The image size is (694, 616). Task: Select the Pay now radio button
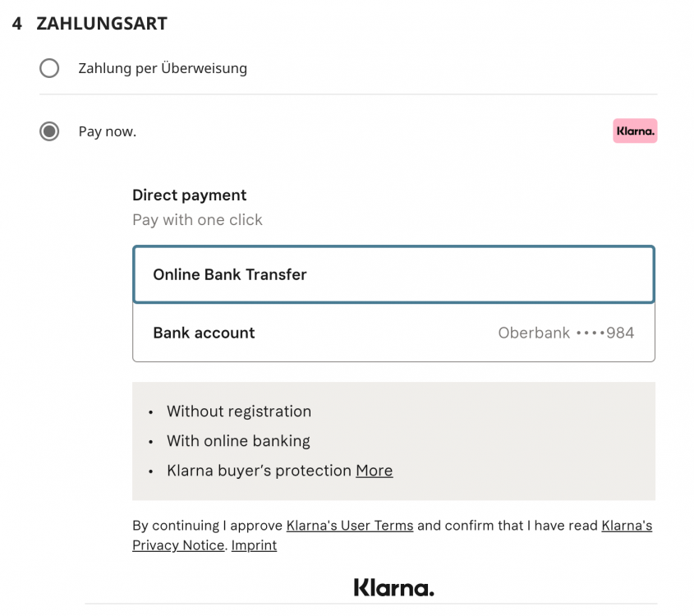click(x=49, y=131)
